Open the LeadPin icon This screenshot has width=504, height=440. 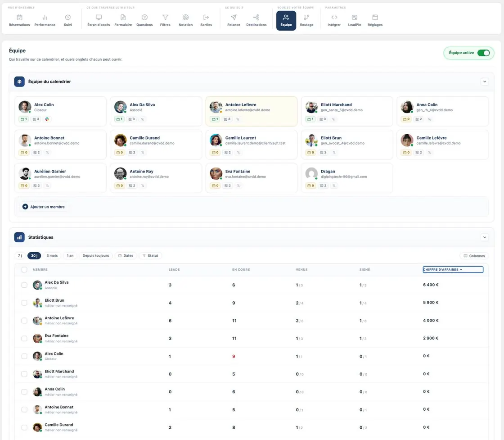click(355, 18)
